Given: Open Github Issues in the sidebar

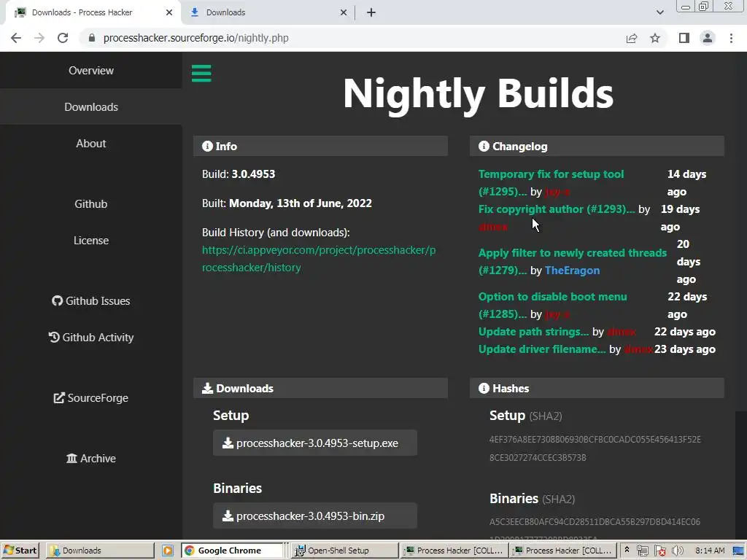Looking at the screenshot, I should tap(91, 301).
